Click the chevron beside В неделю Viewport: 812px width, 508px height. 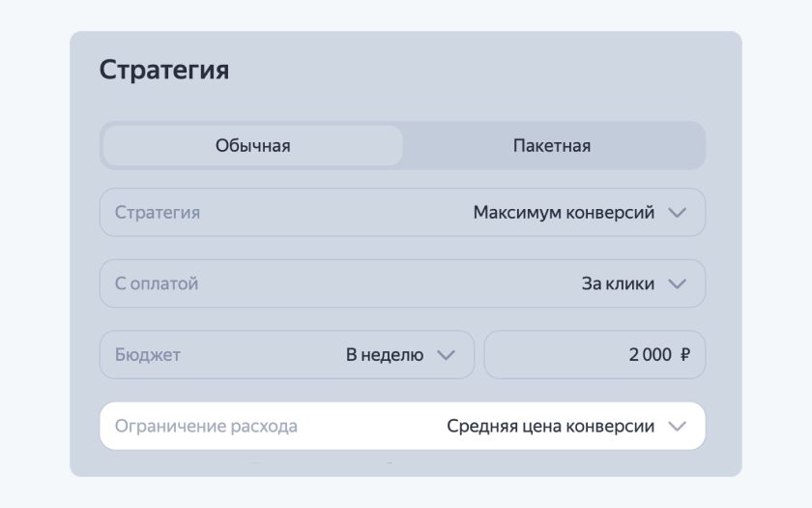(446, 355)
